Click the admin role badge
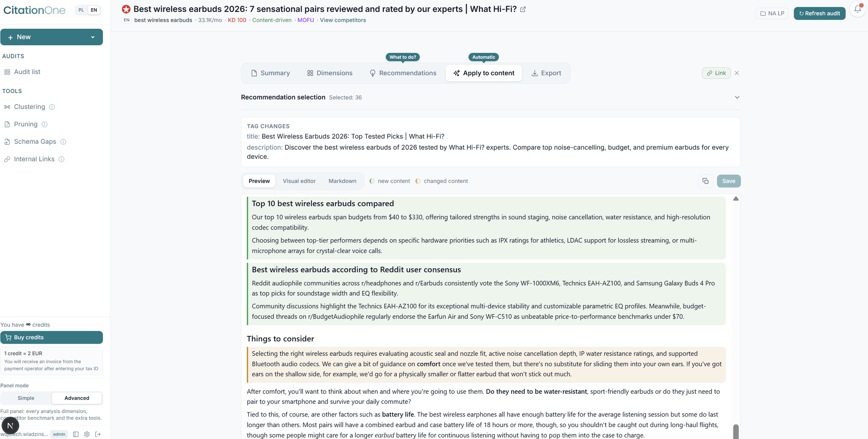 59,434
